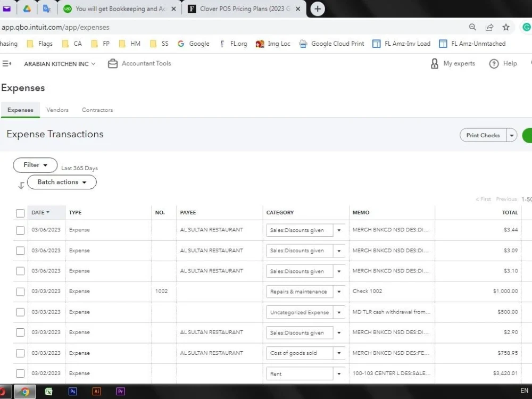Expand category dropdown for $3.09 row
Screen dimensions: 532x399
tap(339, 251)
